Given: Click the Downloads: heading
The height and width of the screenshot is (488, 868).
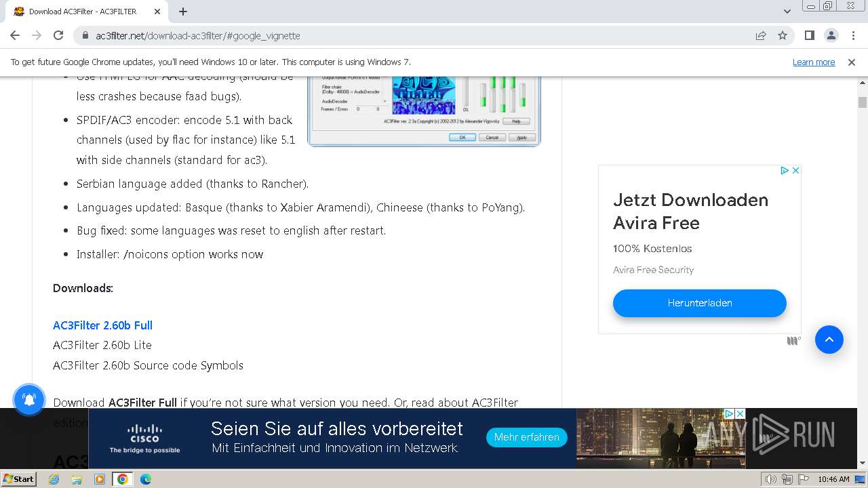Looking at the screenshot, I should point(83,288).
